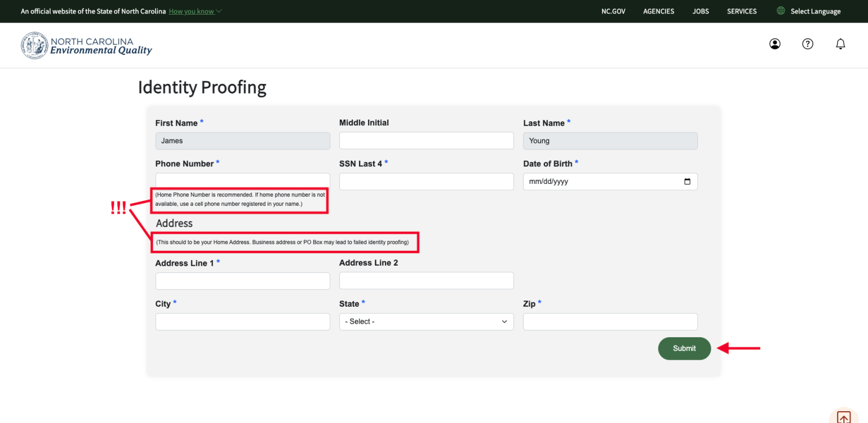
Task: Open the SERVICES menu item
Action: coord(741,11)
